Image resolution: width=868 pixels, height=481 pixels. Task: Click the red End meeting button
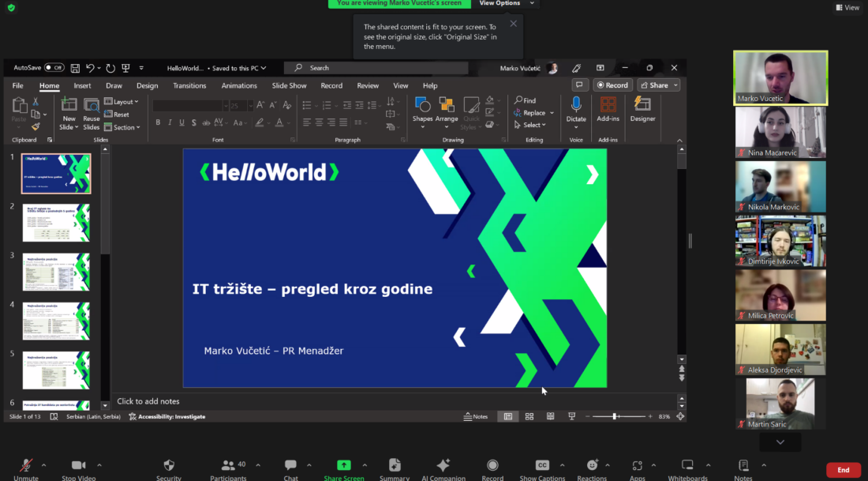[x=843, y=470]
